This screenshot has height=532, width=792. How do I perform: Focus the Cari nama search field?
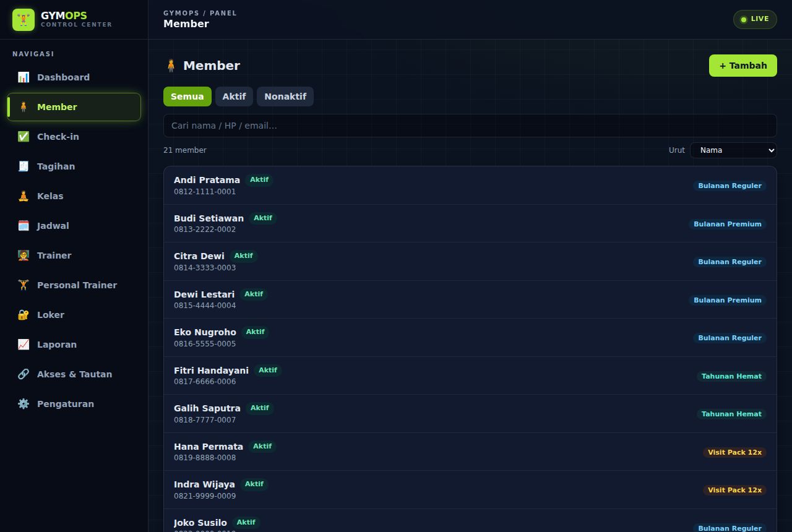(x=470, y=126)
